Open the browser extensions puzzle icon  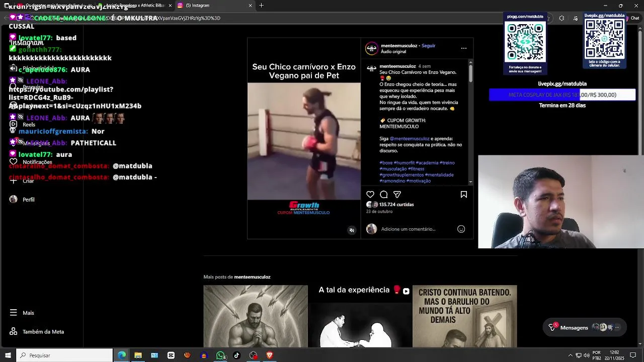pos(562,18)
